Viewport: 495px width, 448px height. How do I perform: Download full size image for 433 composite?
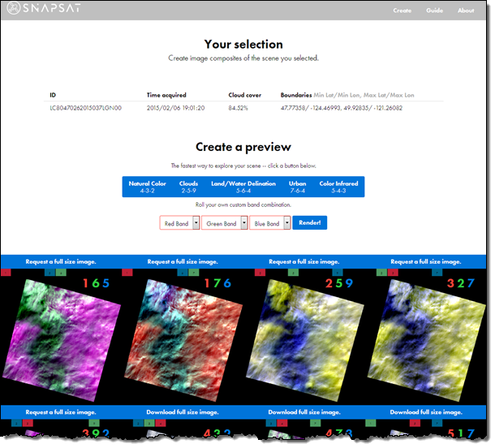[182, 411]
